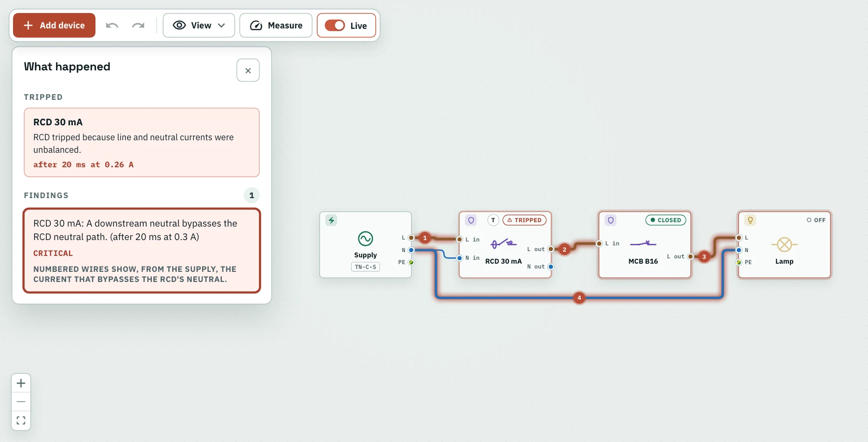Click the RCD shield icon

[x=471, y=220]
